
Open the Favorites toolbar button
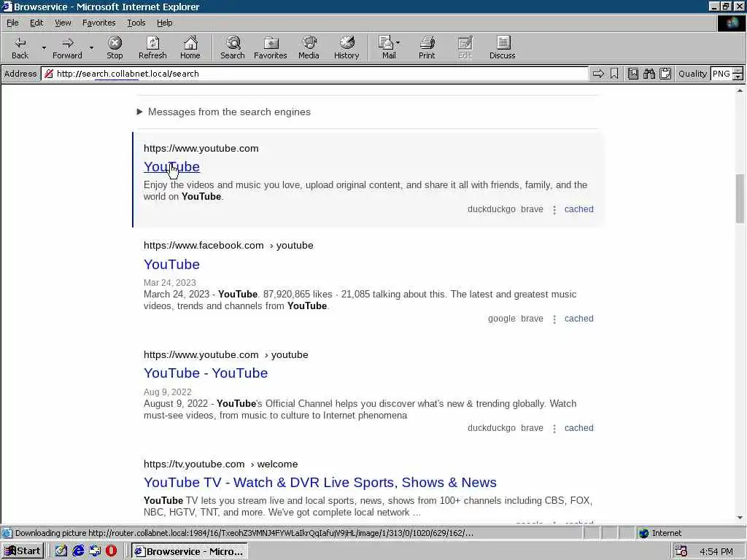[x=271, y=47]
